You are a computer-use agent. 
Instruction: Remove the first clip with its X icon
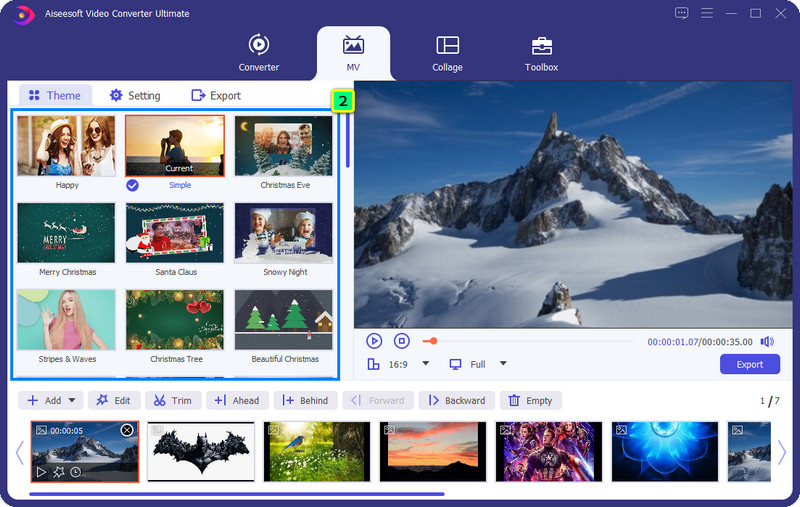click(127, 430)
